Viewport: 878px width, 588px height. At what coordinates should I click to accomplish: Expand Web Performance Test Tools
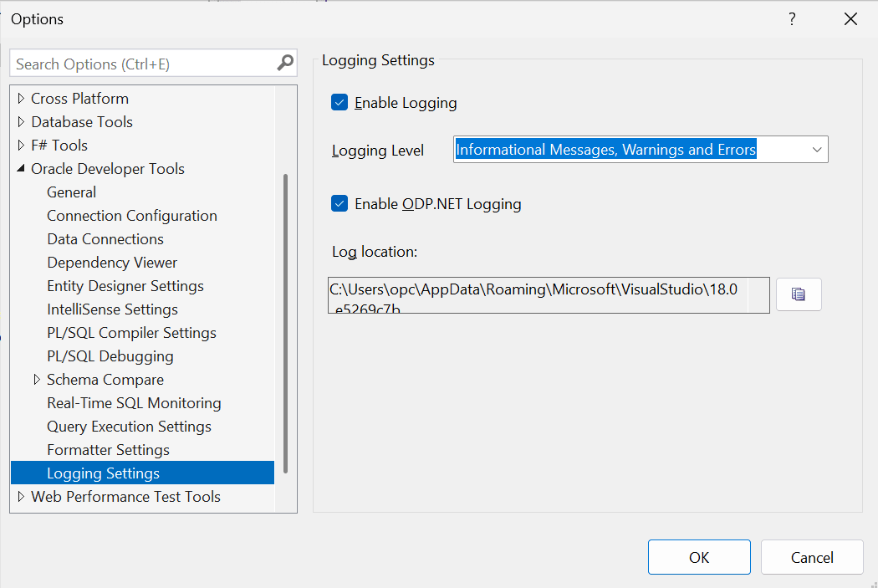tap(21, 496)
